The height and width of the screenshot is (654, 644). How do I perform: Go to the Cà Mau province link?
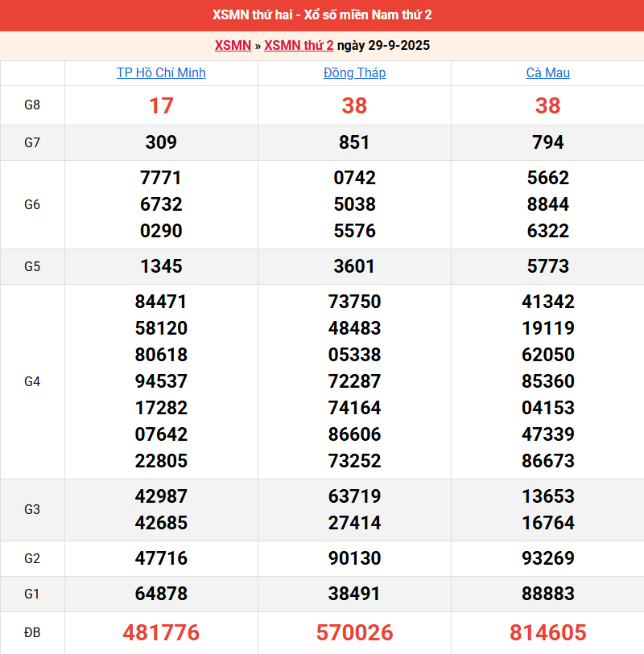[x=547, y=72]
